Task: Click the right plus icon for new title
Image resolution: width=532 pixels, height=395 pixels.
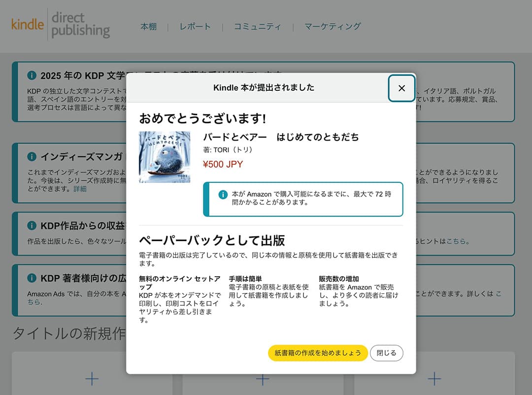Action: pyautogui.click(x=434, y=379)
